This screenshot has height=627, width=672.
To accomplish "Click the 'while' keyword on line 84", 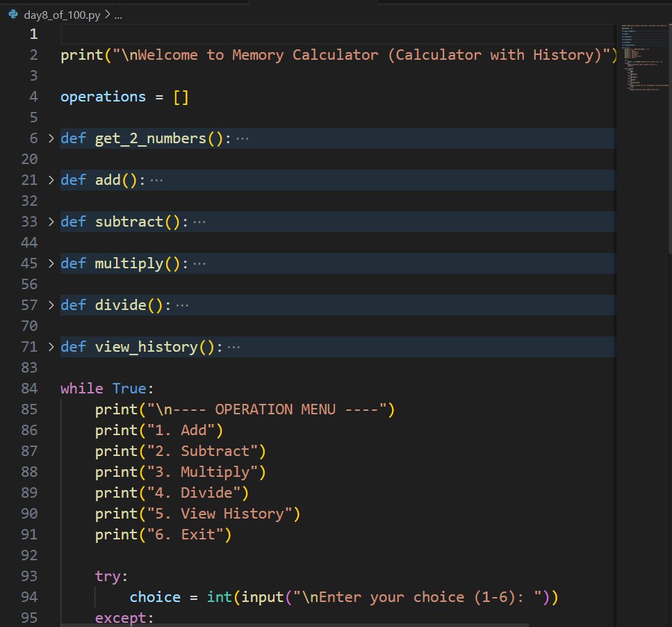I will point(82,389).
